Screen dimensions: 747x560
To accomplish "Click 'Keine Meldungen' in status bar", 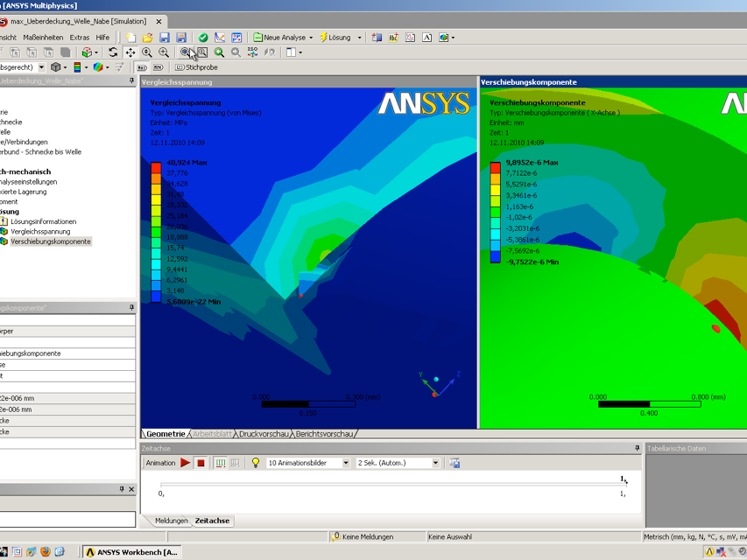I will point(368,537).
